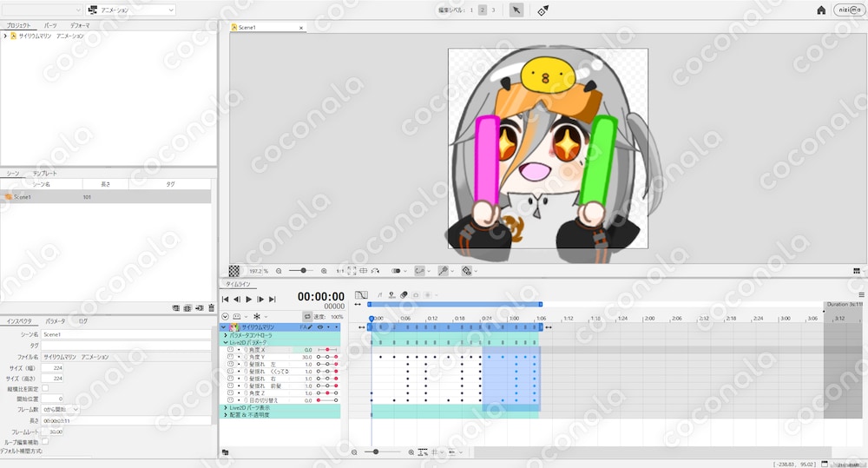
Task: Switch to テンプレート tab
Action: [x=44, y=174]
